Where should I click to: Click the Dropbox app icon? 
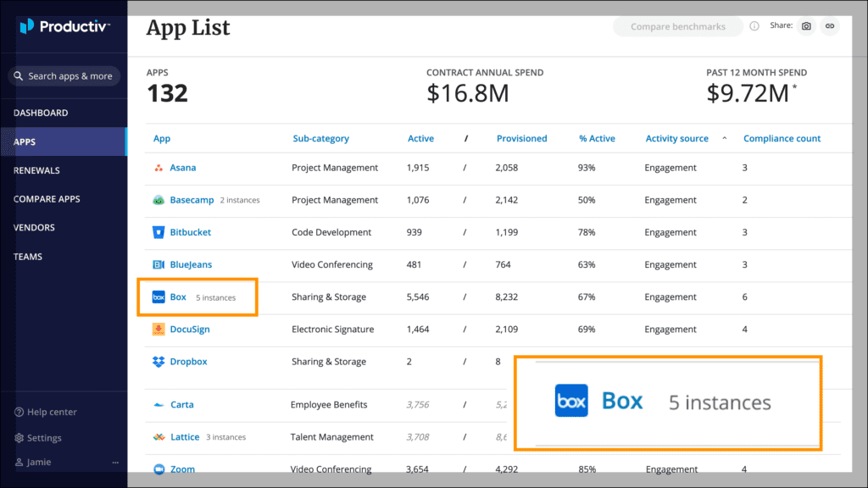click(159, 361)
